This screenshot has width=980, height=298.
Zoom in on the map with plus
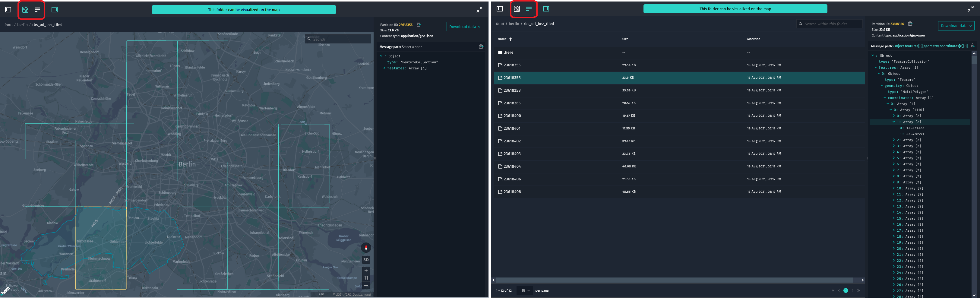coord(366,271)
